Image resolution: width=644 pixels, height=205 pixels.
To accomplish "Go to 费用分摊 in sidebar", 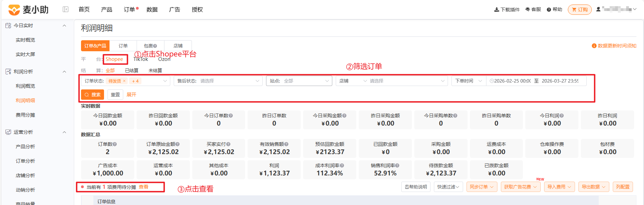I will click(25, 115).
